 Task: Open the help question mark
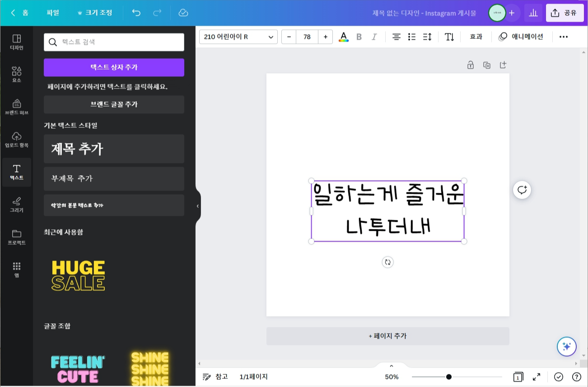coord(577,377)
